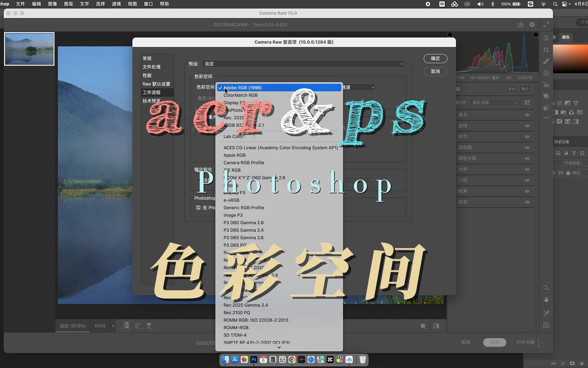Select the 常规 preferences category

click(157, 58)
